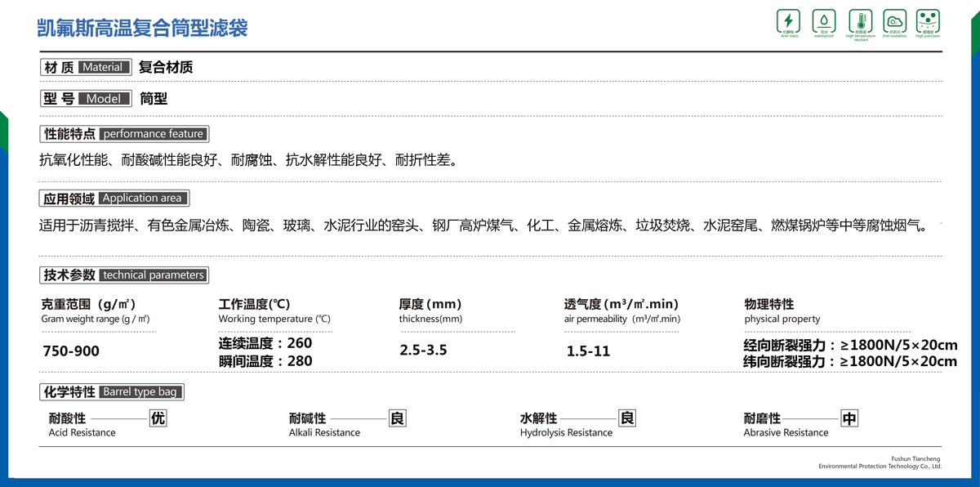
Task: Click the High precision dots icon
Action: click(928, 21)
